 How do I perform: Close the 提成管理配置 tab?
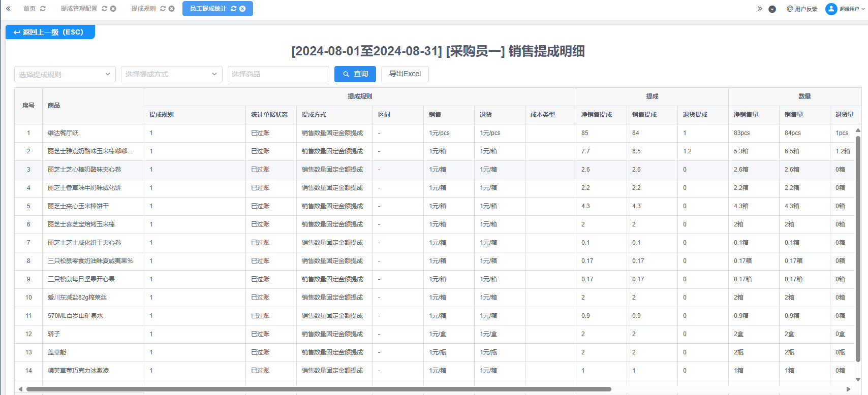point(113,9)
